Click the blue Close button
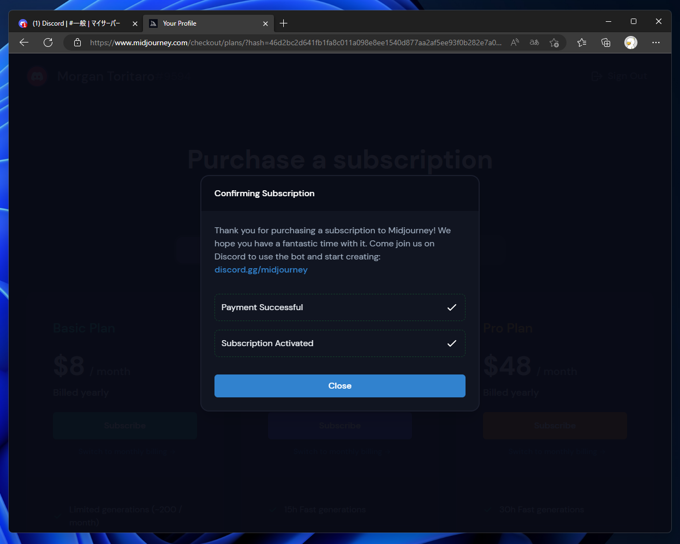The height and width of the screenshot is (544, 680). (x=340, y=386)
